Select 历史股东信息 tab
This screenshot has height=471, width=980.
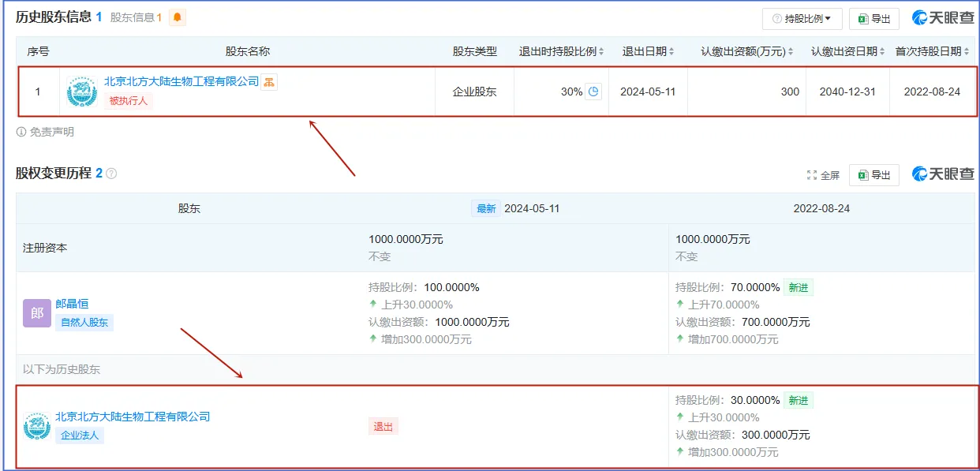tap(58, 17)
